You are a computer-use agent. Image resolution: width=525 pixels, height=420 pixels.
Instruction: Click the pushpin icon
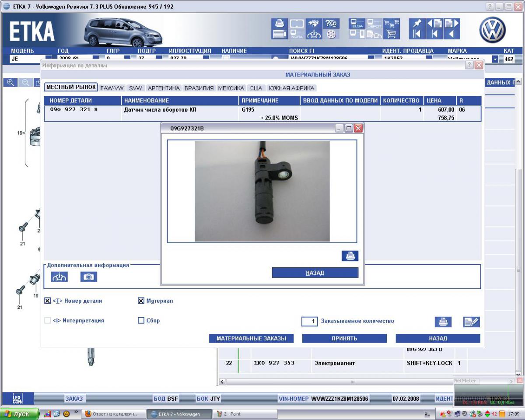click(417, 23)
